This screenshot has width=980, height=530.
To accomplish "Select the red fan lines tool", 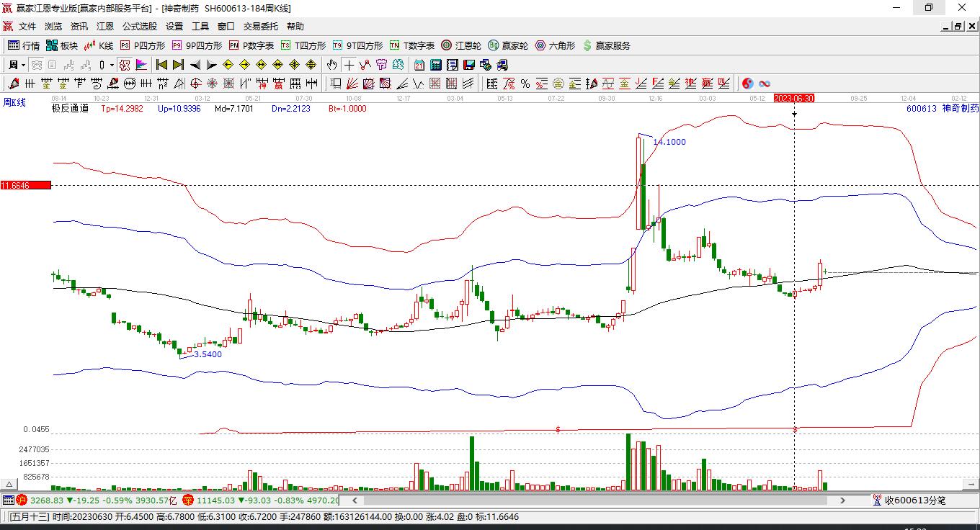I will tap(352, 84).
